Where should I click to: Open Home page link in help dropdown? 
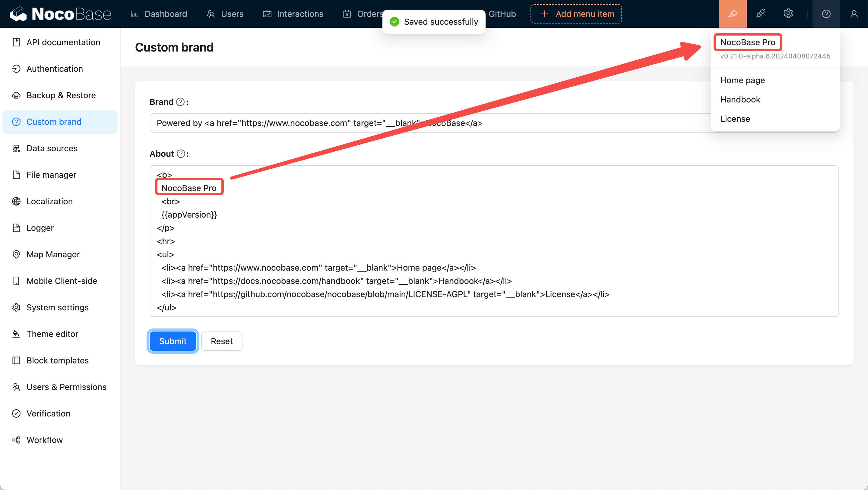click(x=742, y=80)
